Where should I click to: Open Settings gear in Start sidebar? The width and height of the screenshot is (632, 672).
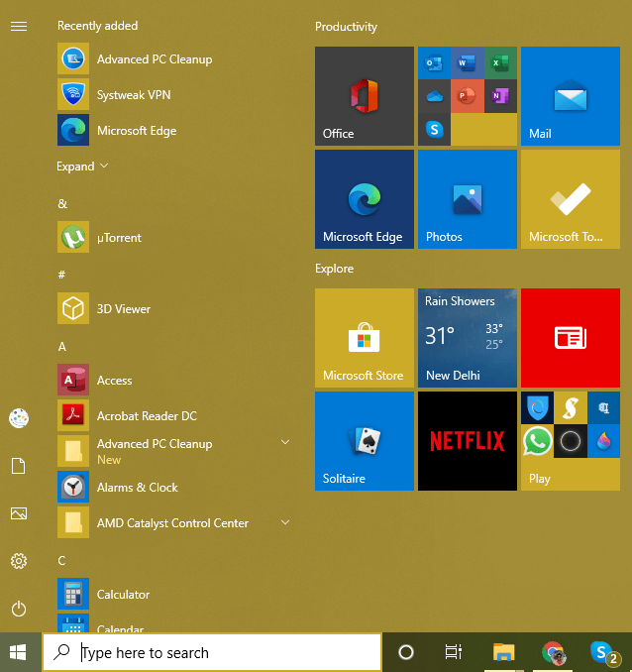point(19,561)
